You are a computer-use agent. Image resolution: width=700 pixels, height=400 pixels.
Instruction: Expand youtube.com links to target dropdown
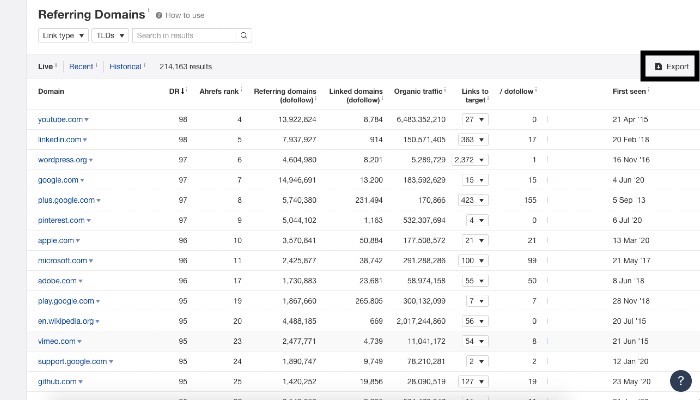pyautogui.click(x=475, y=119)
